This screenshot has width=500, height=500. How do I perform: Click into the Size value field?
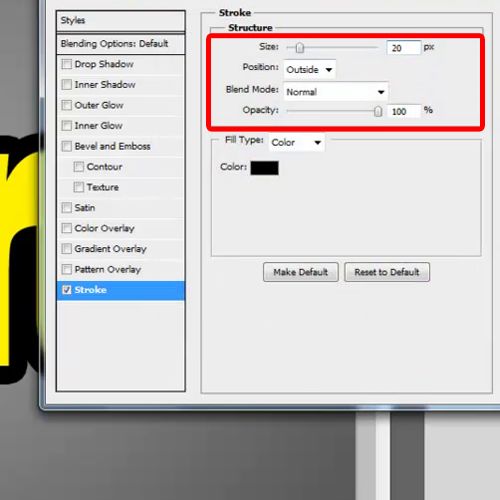404,48
